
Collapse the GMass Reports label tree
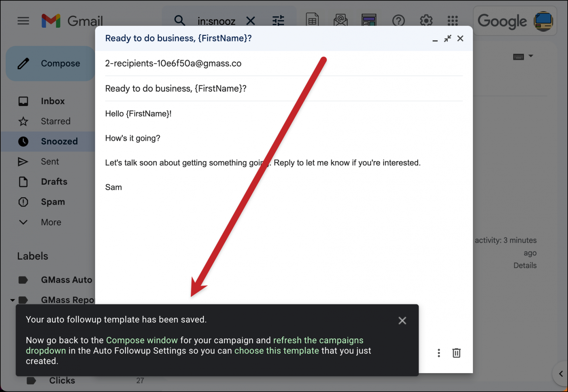point(12,300)
